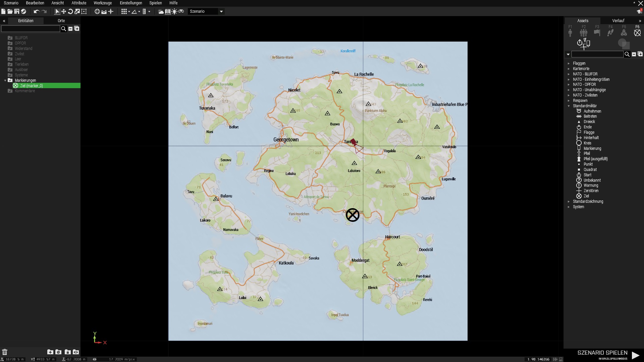Image resolution: width=644 pixels, height=362 pixels.
Task: Click the Szenario Spielen play button
Action: (635, 355)
